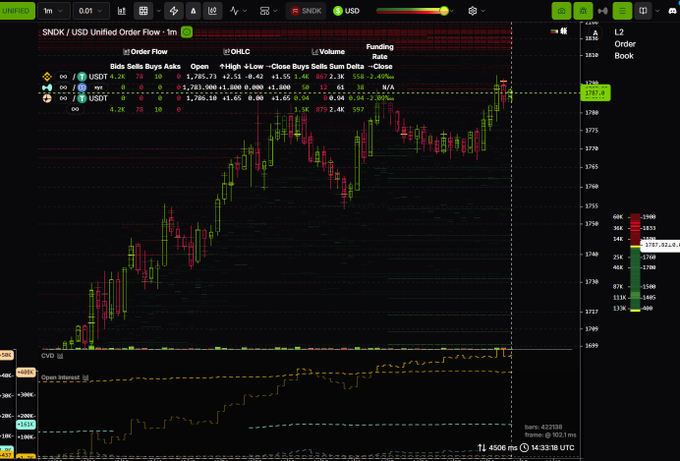The height and width of the screenshot is (461, 680).
Task: Click the Delta column header
Action: 355,66
